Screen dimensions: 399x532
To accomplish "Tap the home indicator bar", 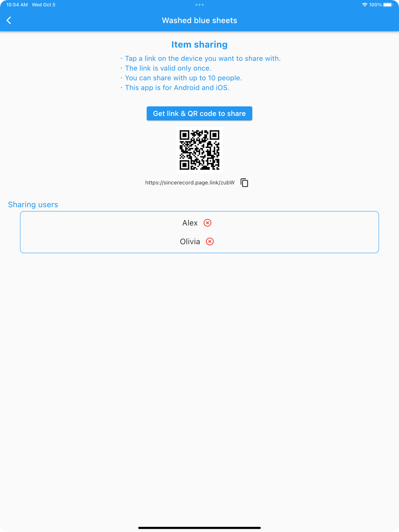I will (x=199, y=528).
